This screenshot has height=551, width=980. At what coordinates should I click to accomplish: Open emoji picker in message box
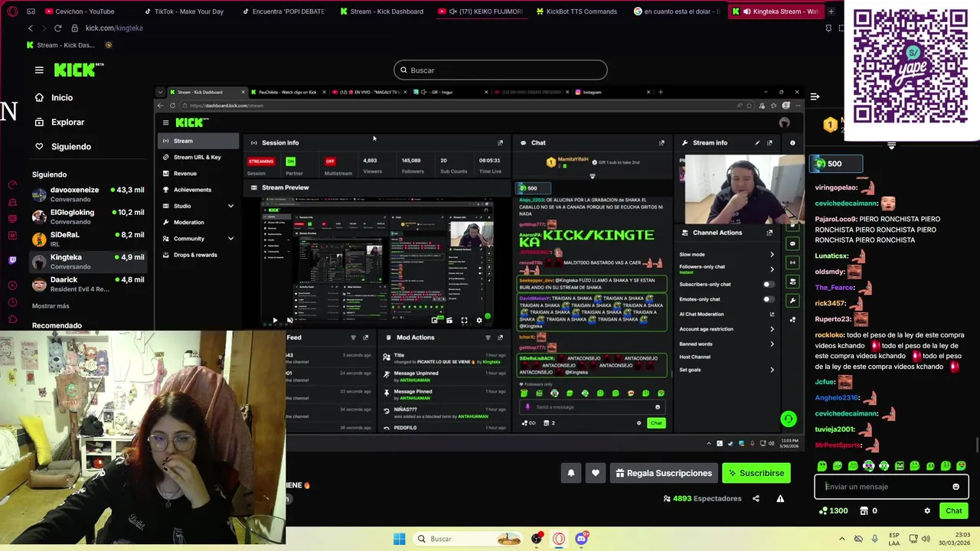[955, 487]
